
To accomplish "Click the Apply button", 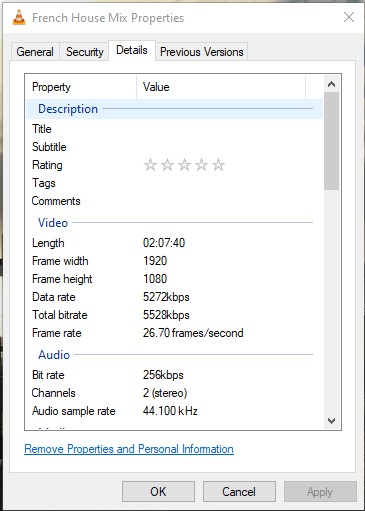I will click(320, 491).
